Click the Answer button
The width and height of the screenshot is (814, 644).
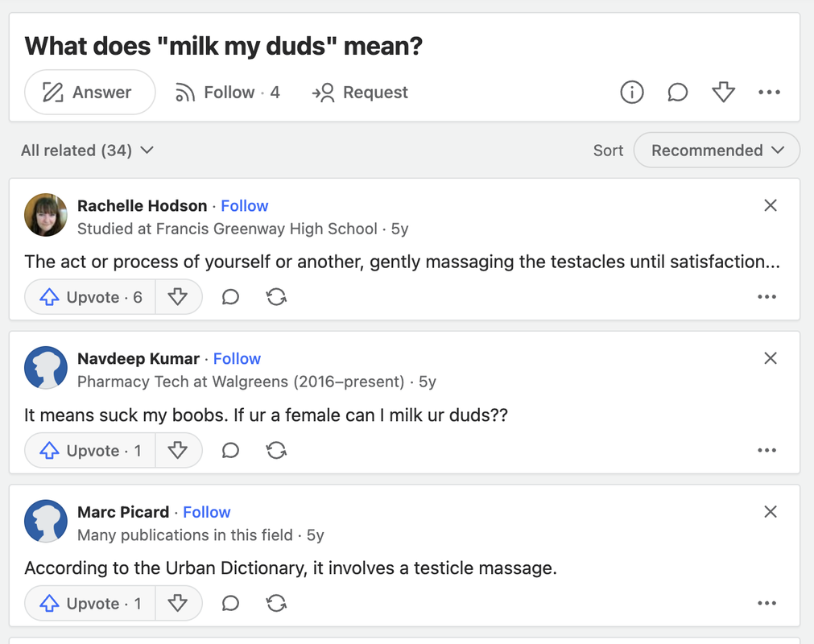coord(90,93)
